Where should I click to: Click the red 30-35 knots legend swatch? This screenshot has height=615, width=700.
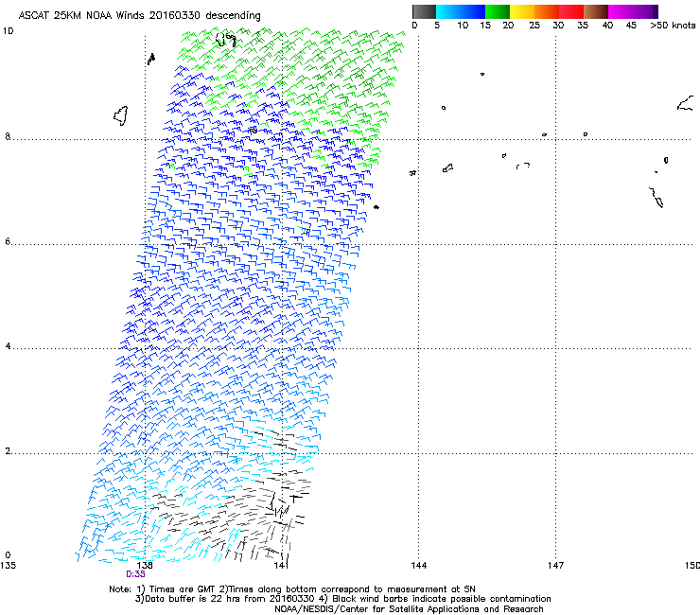(571, 11)
